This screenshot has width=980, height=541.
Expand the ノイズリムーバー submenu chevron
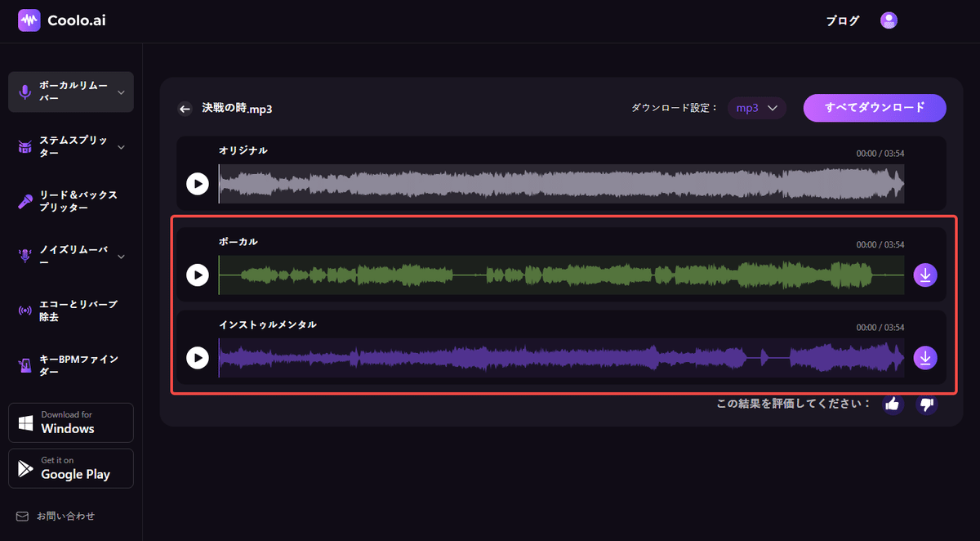coord(121,257)
